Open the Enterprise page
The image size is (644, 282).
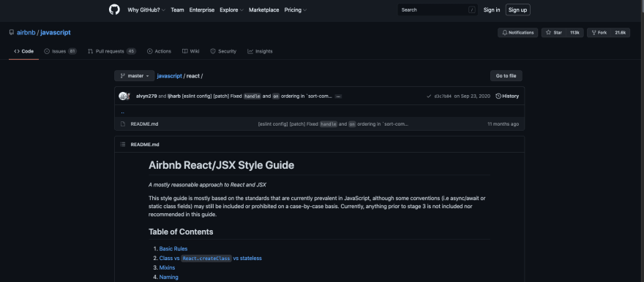point(202,9)
